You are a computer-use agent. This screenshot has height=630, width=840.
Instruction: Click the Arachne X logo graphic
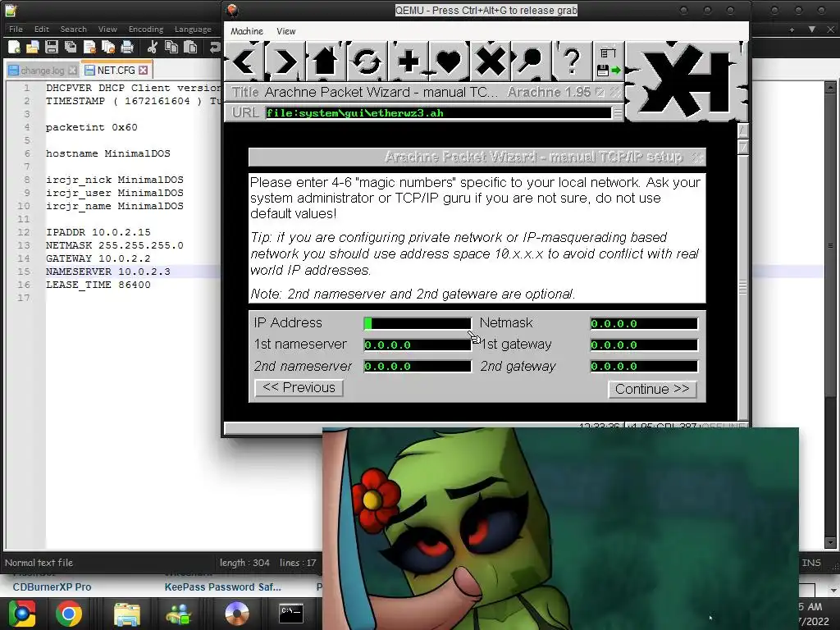(687, 81)
